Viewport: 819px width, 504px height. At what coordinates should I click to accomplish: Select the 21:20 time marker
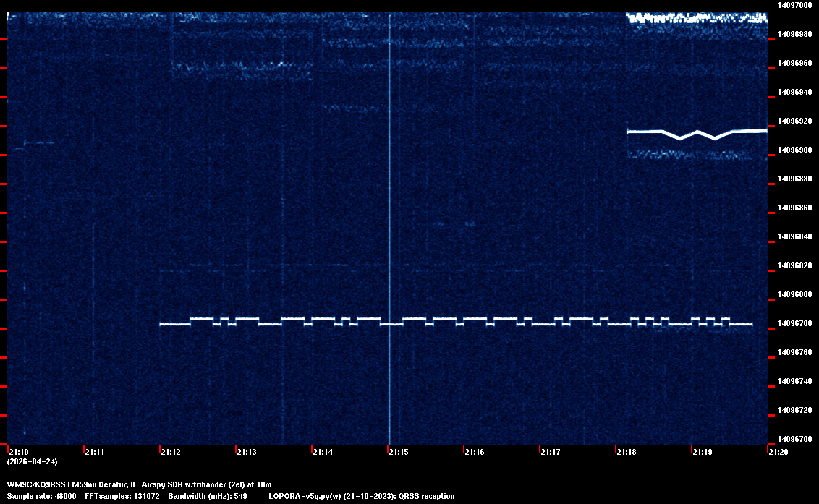(778, 452)
